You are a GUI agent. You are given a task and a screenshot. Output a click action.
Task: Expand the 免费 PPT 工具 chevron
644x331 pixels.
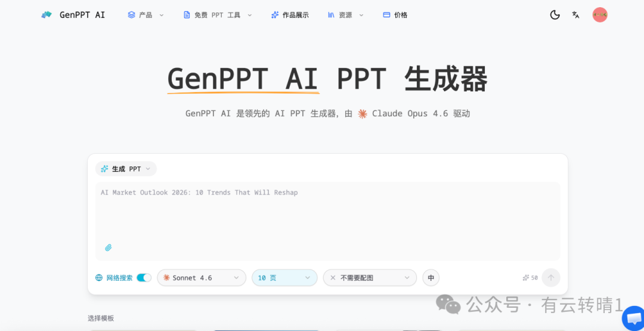[249, 15]
